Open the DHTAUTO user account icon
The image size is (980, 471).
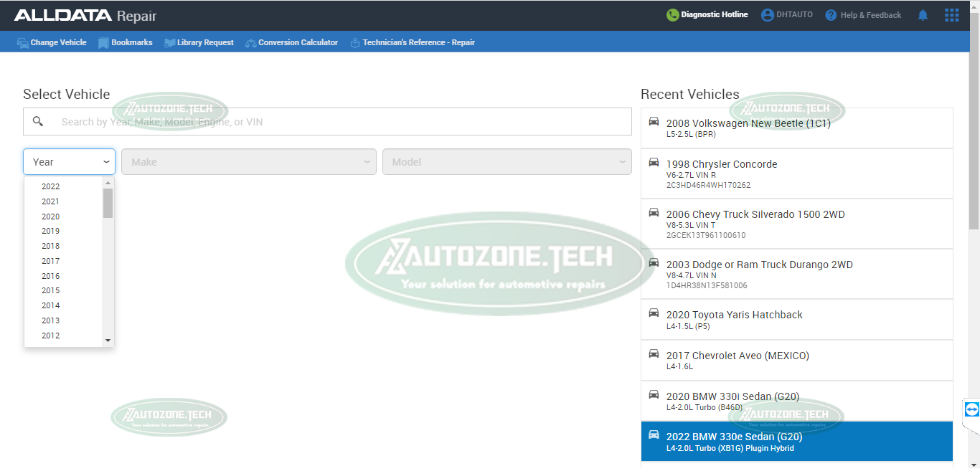(768, 15)
